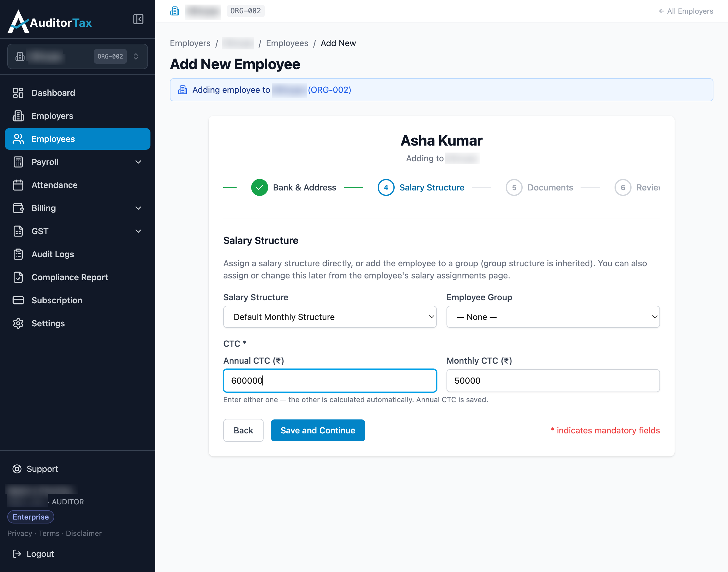Screen dimensions: 728x572
Task: Click the Employers building icon
Action: [18, 116]
